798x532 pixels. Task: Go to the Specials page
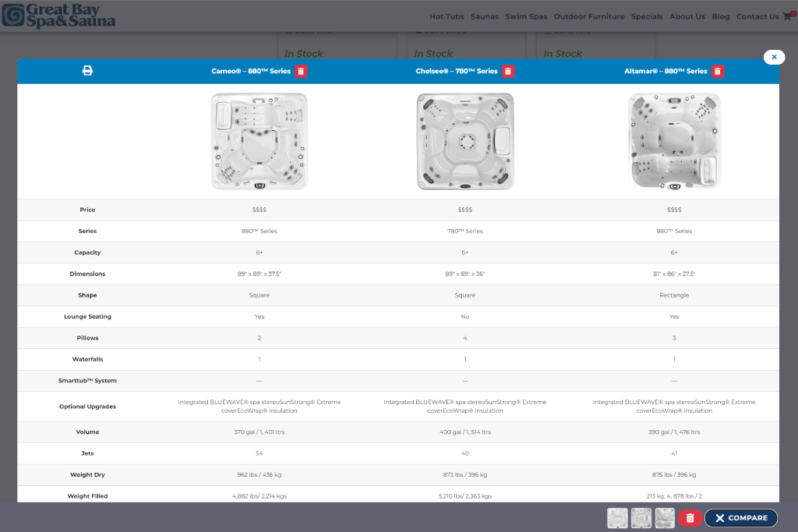[x=647, y=16]
